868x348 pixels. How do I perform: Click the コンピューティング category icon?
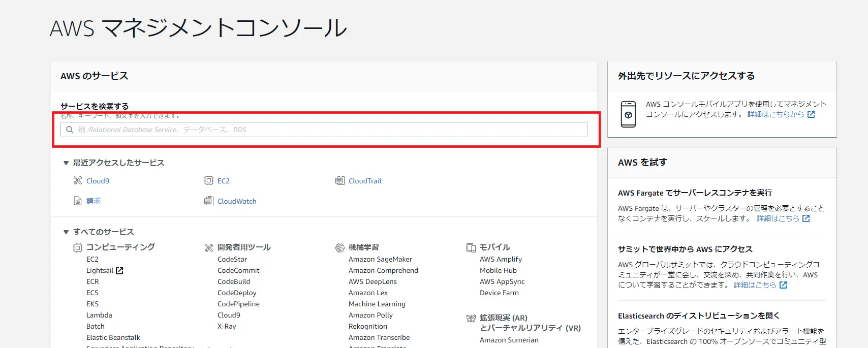[x=78, y=248]
